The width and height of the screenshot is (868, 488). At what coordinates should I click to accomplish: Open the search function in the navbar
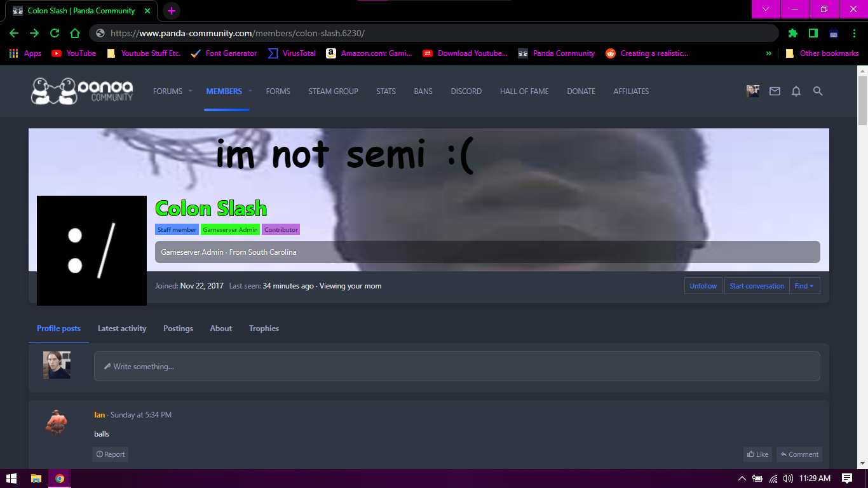click(x=818, y=91)
